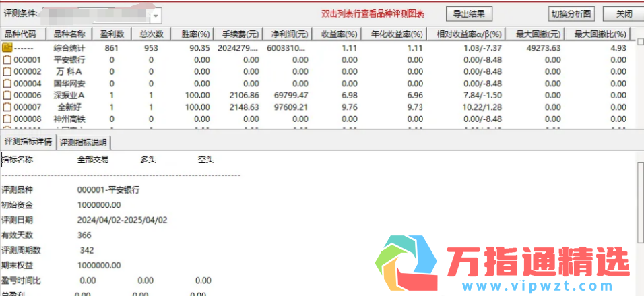Click the 7.84/-1.50 relative return cell

[482, 95]
